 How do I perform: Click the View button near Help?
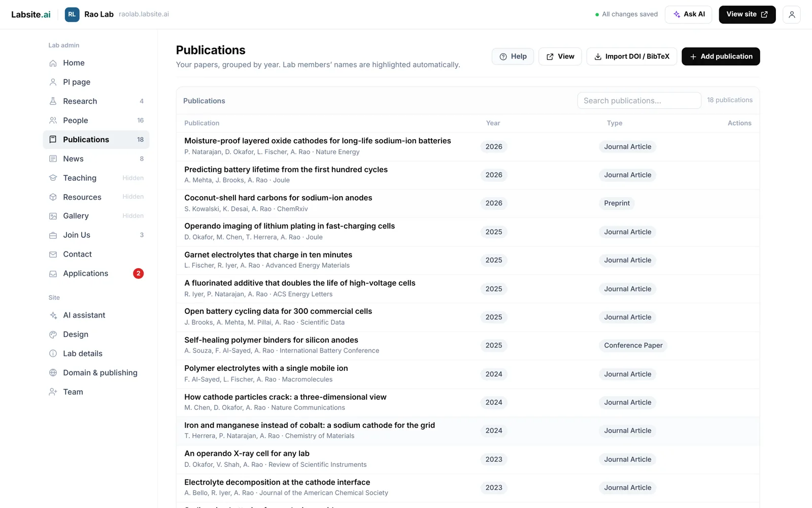pos(560,56)
